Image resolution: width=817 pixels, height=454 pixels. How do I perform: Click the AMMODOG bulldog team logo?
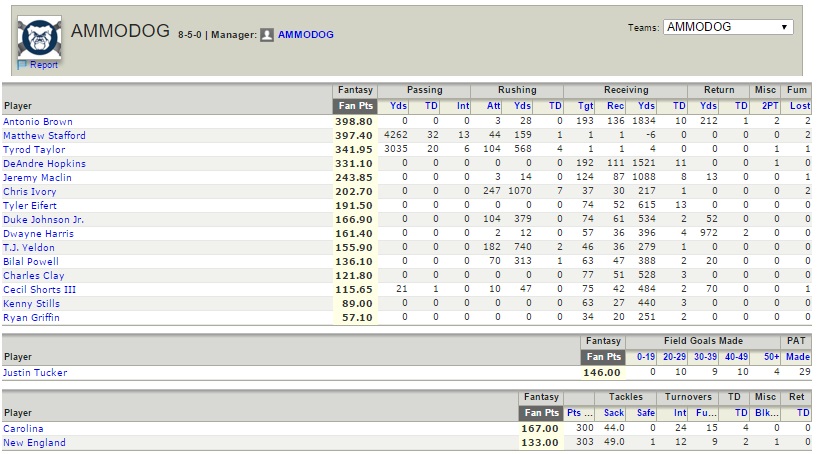coord(39,37)
